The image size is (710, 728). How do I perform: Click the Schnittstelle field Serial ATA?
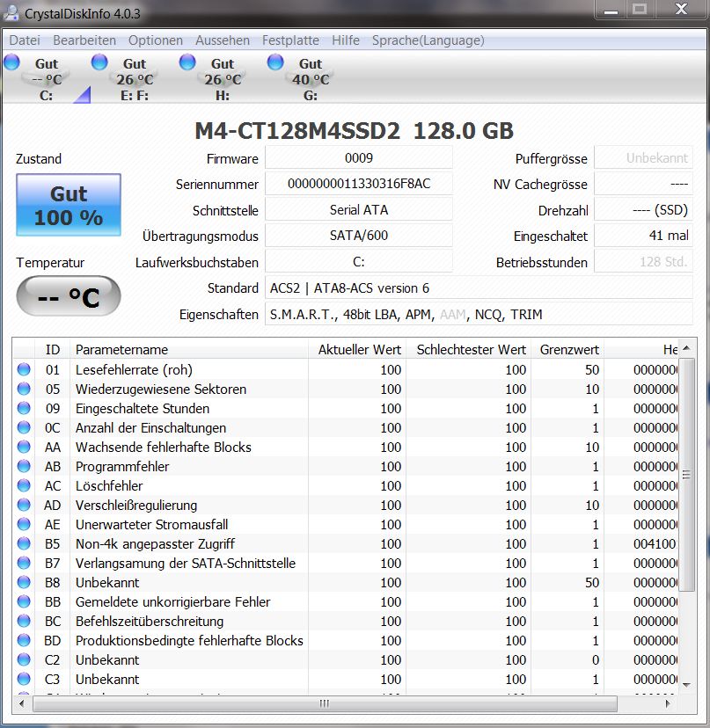point(359,210)
